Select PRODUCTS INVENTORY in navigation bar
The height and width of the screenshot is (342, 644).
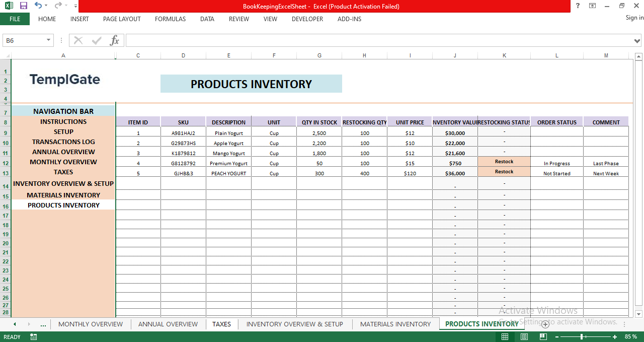tap(63, 205)
